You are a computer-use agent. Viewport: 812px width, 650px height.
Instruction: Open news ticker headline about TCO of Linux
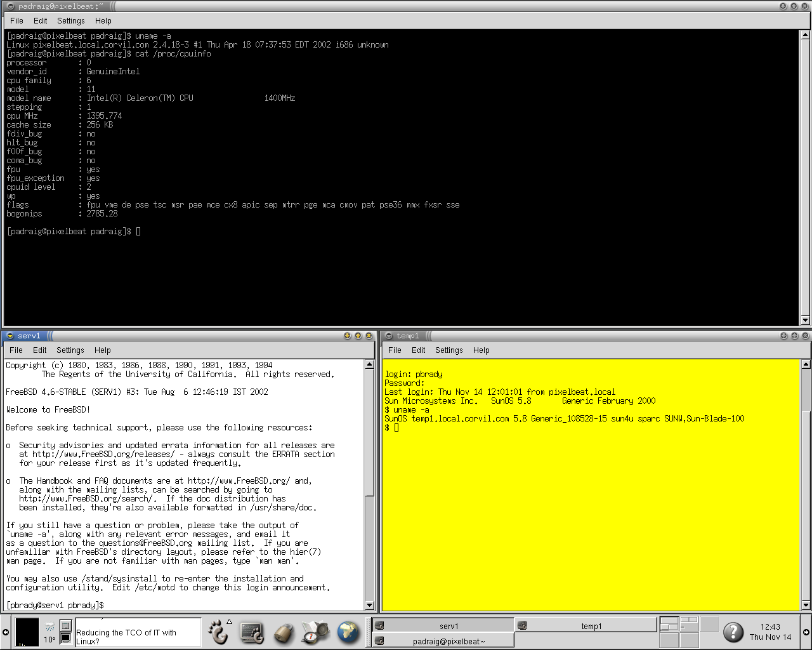(x=126, y=637)
